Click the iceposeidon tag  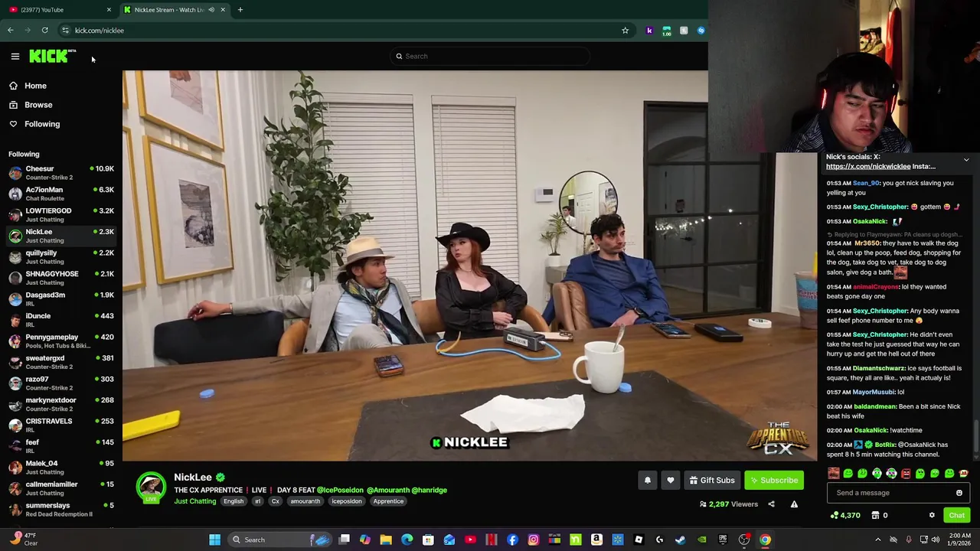(346, 501)
